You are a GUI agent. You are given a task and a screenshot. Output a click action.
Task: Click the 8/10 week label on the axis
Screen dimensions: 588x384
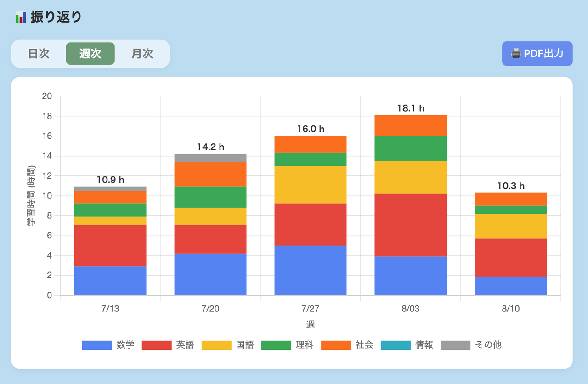(511, 309)
